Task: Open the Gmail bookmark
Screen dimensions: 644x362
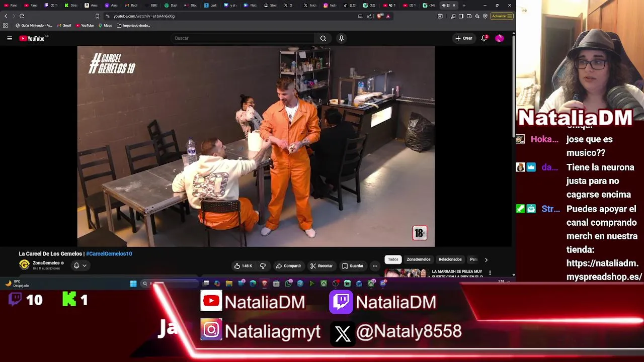Action: [x=64, y=26]
